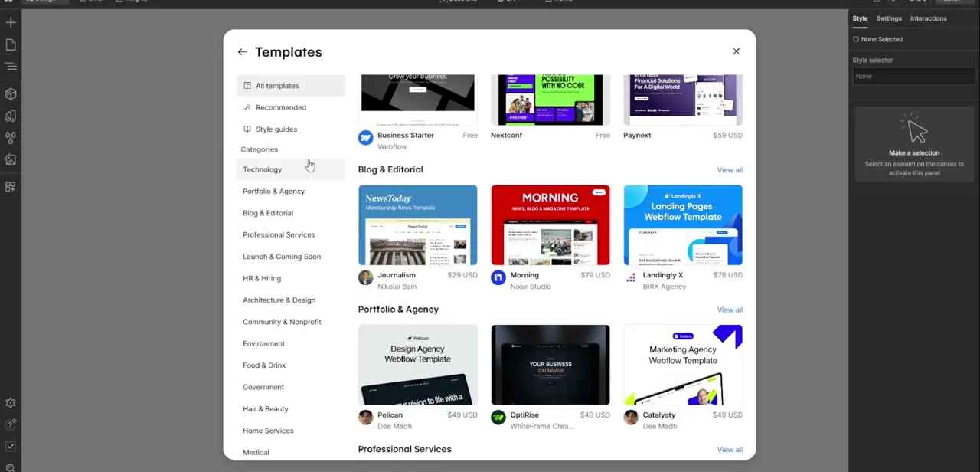Open the Paynext template thumbnail
Image resolution: width=980 pixels, height=472 pixels.
683,100
